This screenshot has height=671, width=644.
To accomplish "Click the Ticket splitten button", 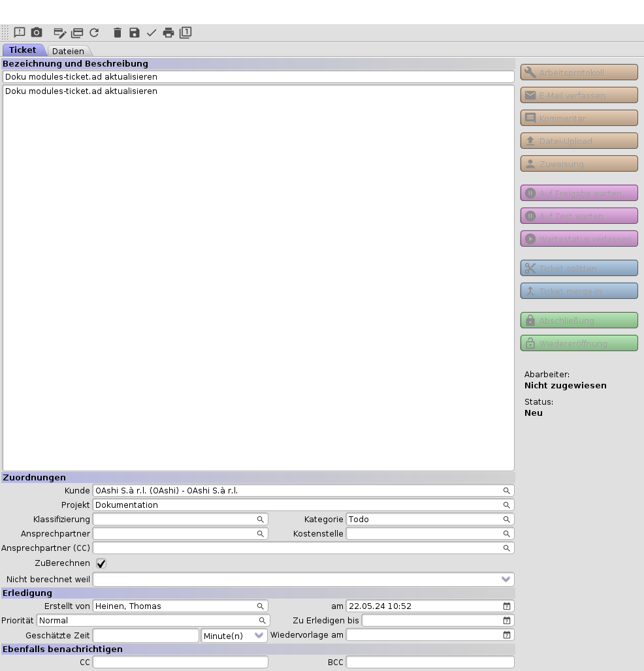I will 579,268.
